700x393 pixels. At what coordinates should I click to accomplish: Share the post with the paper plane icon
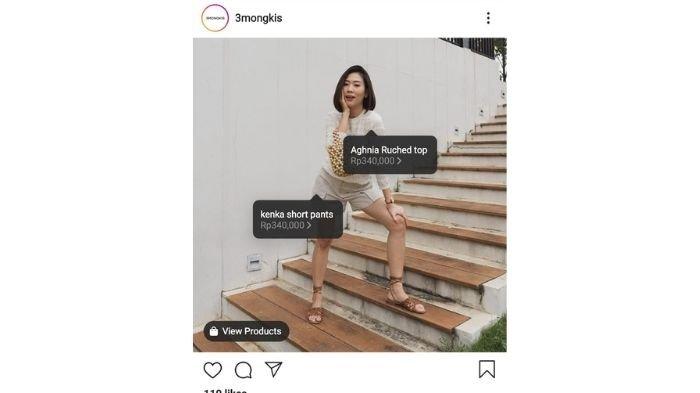(274, 369)
